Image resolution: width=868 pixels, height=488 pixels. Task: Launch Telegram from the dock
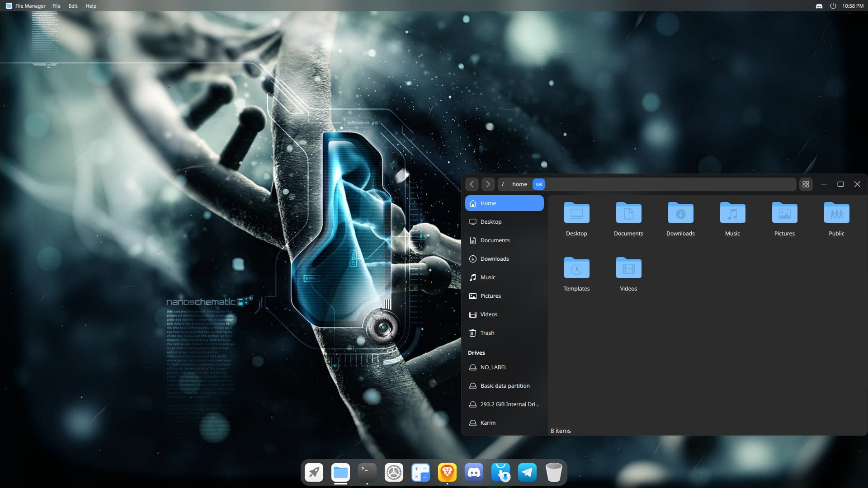[527, 473]
